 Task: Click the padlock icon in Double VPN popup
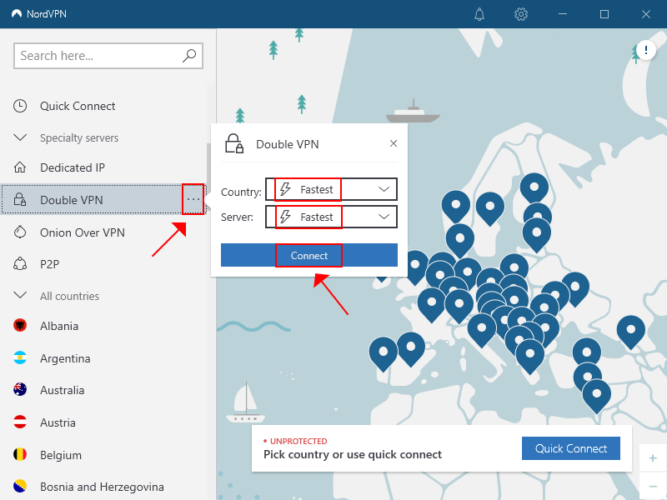[234, 143]
